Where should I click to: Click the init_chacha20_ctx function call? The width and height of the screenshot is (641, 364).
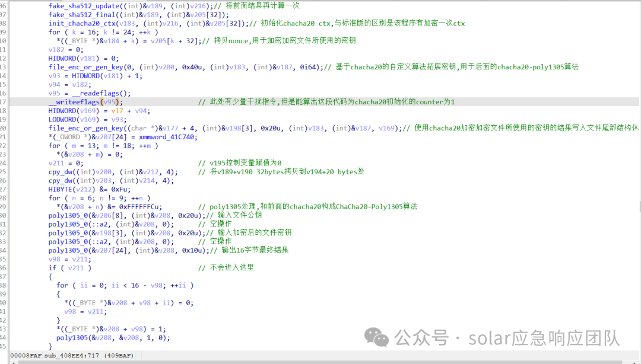148,23
